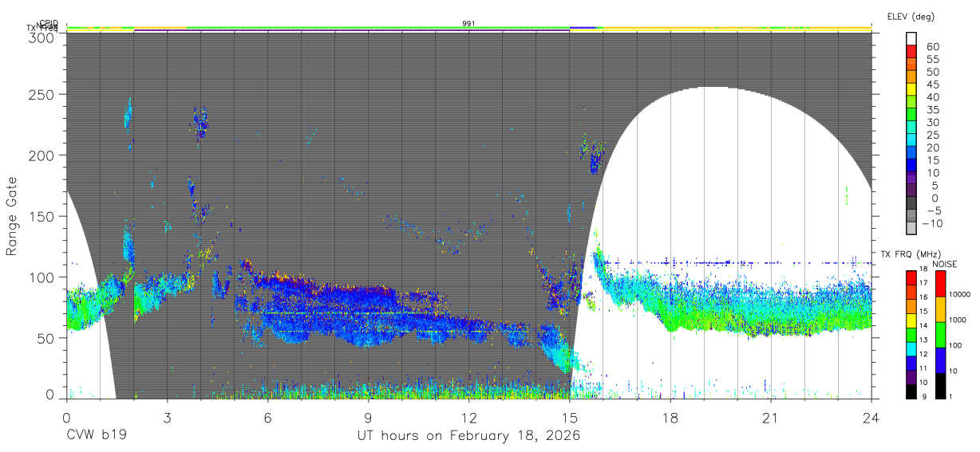Click the NOISE legend title
The width and height of the screenshot is (980, 452).
click(944, 264)
